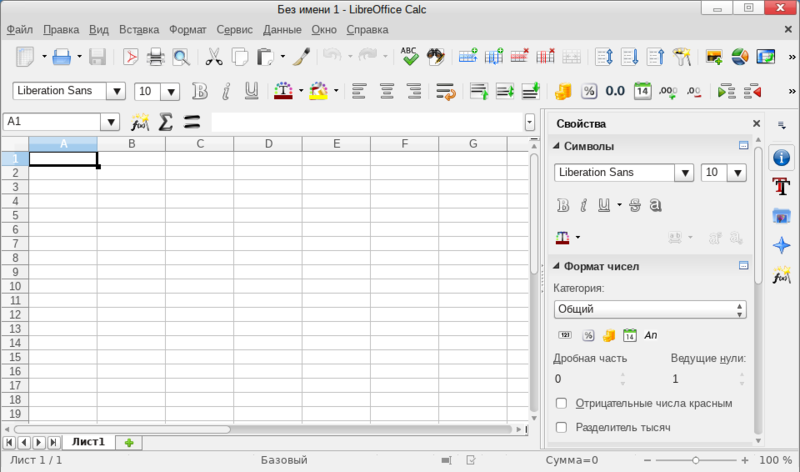
Task: Click the Function Wizard icon in formula bar
Action: click(140, 122)
